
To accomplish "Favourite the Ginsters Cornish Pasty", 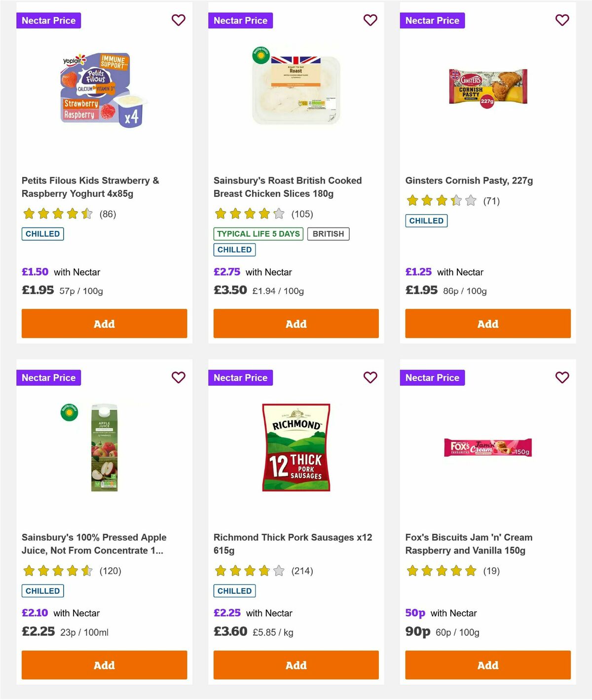I will tap(562, 20).
